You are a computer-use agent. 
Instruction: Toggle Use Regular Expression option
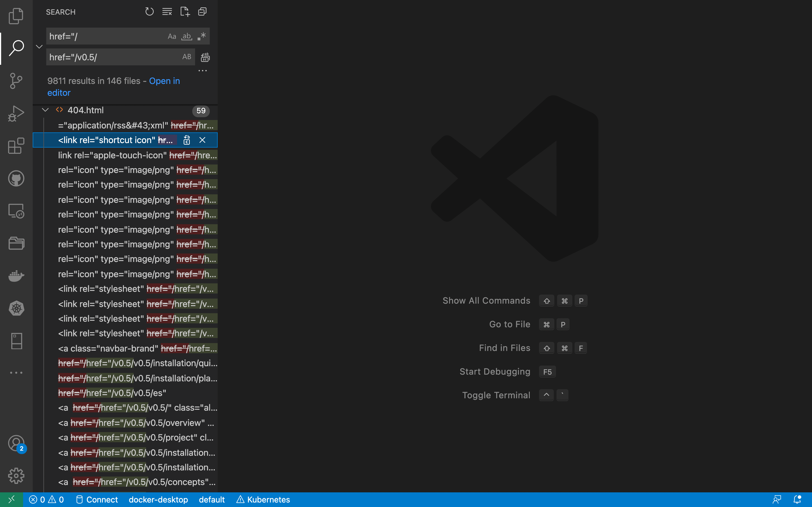pyautogui.click(x=202, y=36)
